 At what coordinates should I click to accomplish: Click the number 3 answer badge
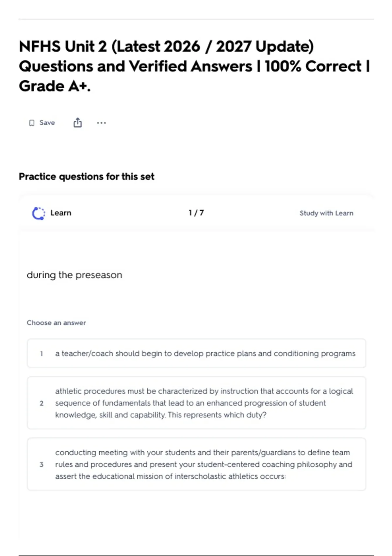(x=41, y=465)
